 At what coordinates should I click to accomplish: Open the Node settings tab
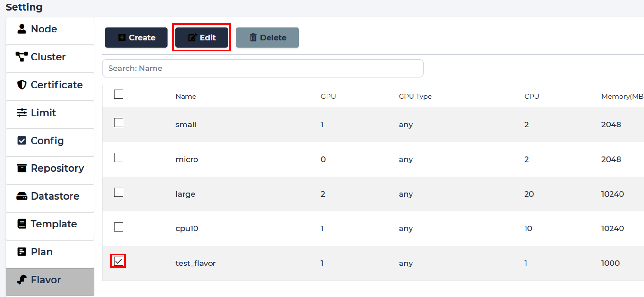point(50,31)
